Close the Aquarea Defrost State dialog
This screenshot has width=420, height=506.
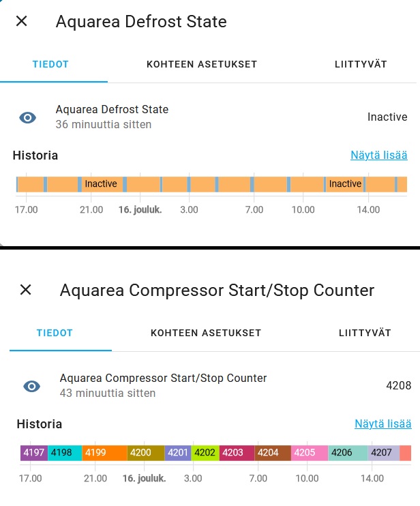(22, 21)
